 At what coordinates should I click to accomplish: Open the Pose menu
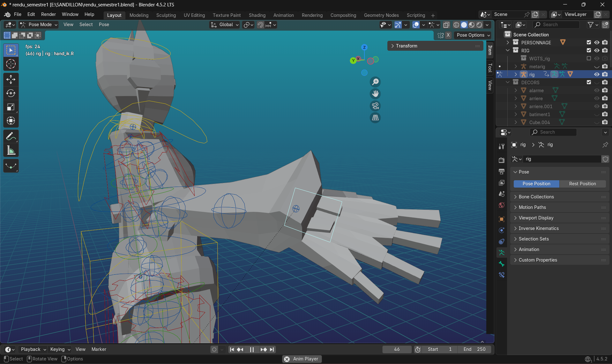(x=104, y=25)
